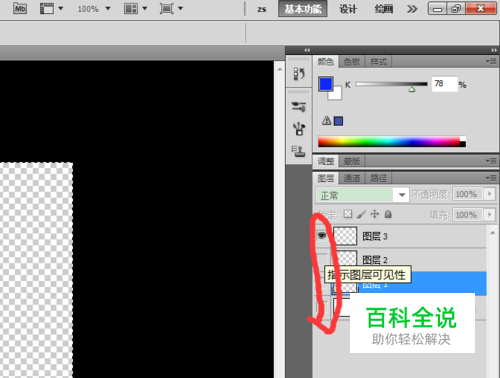
Task: Switch to the 图层 tab
Action: [326, 178]
